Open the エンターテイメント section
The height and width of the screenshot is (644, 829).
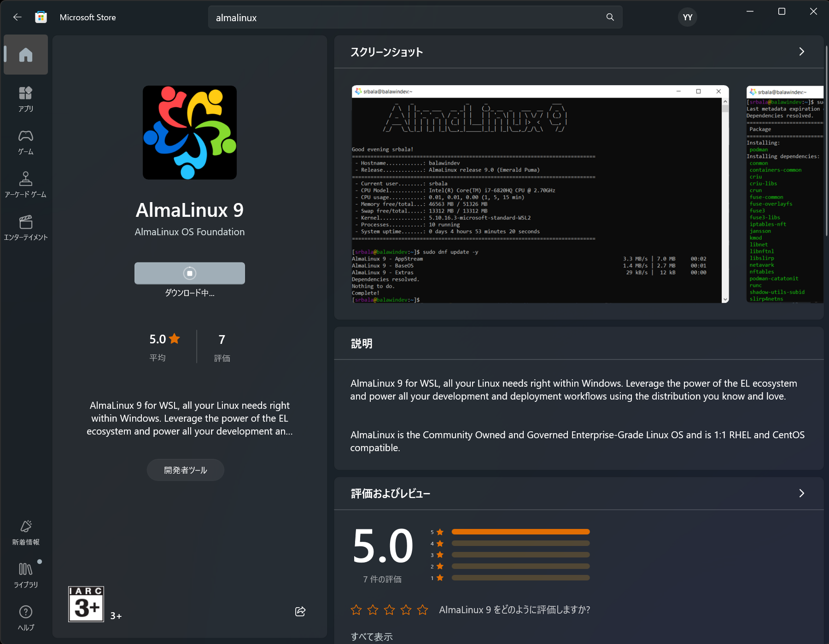tap(26, 227)
